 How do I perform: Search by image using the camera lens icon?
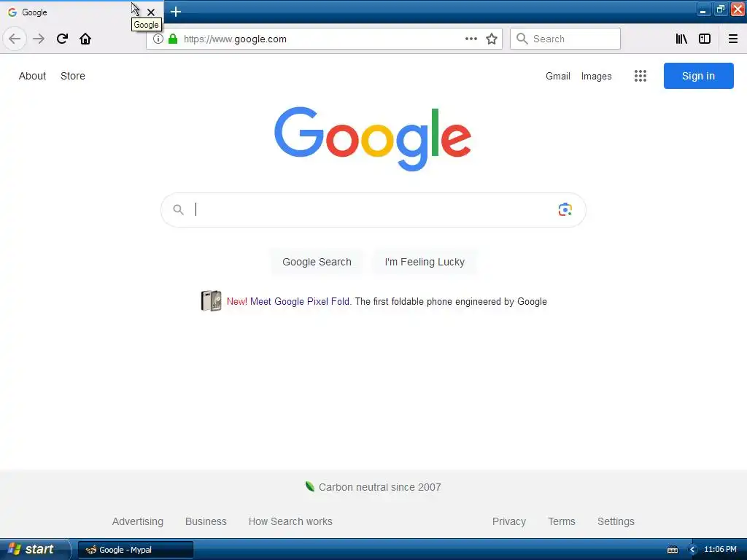point(565,209)
